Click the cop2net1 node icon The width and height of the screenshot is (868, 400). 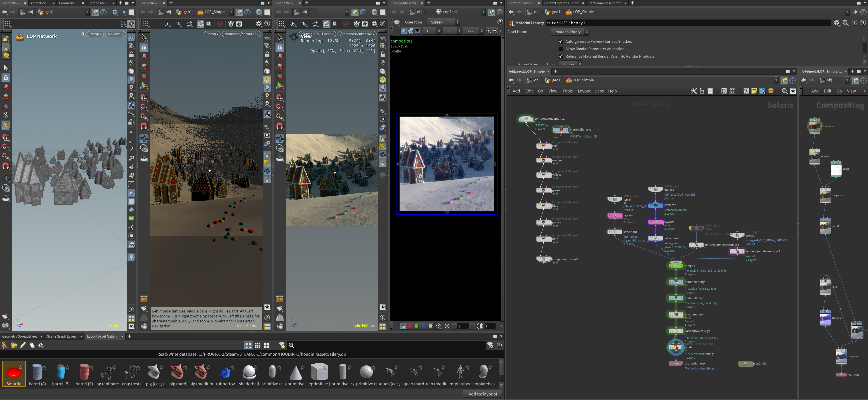[x=745, y=363]
